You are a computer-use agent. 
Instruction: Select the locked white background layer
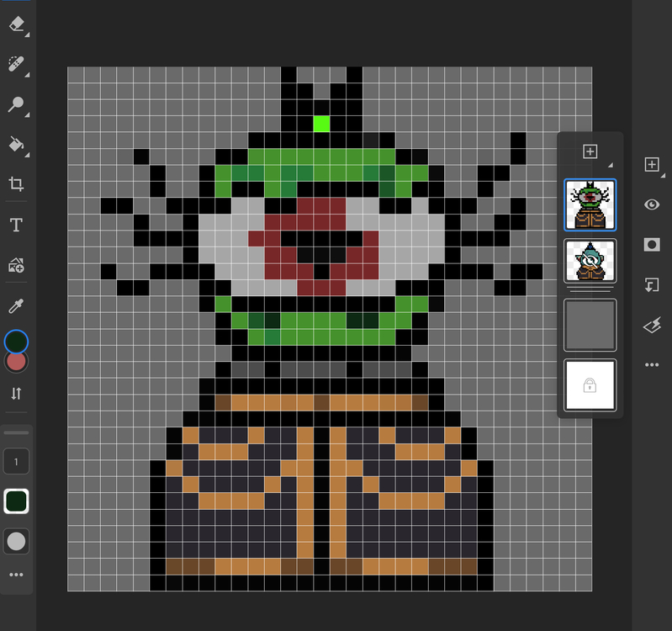coord(590,385)
